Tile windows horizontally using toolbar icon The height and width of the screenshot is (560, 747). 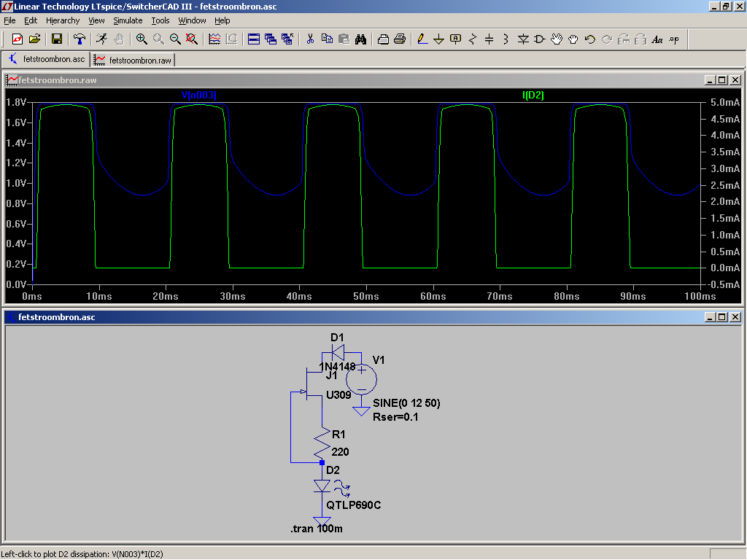coord(254,39)
